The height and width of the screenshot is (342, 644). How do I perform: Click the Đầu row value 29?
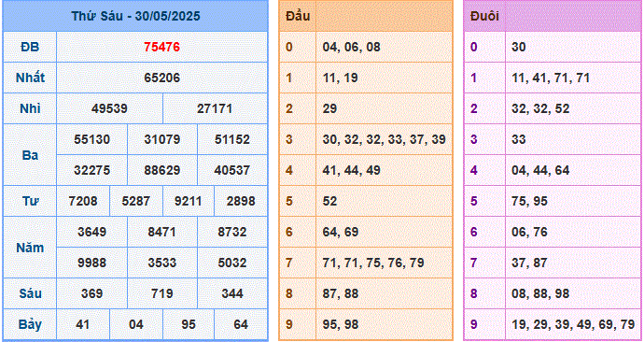click(329, 108)
